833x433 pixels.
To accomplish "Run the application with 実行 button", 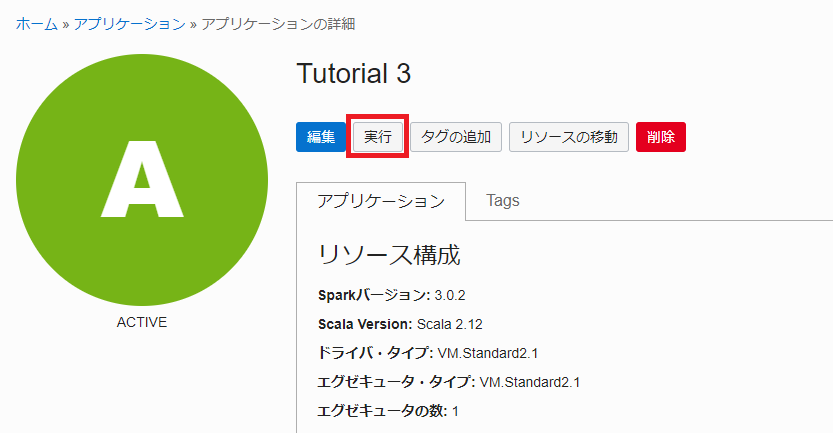I will click(377, 137).
